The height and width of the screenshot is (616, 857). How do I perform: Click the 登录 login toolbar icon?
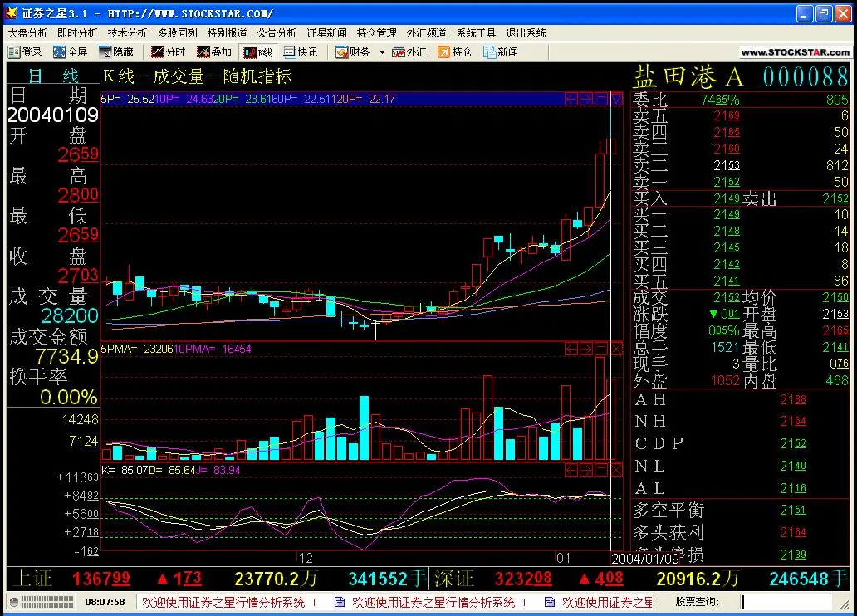click(x=25, y=52)
